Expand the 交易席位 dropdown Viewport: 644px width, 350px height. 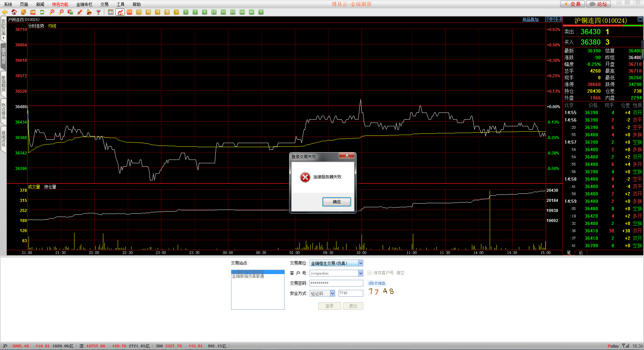tap(361, 263)
